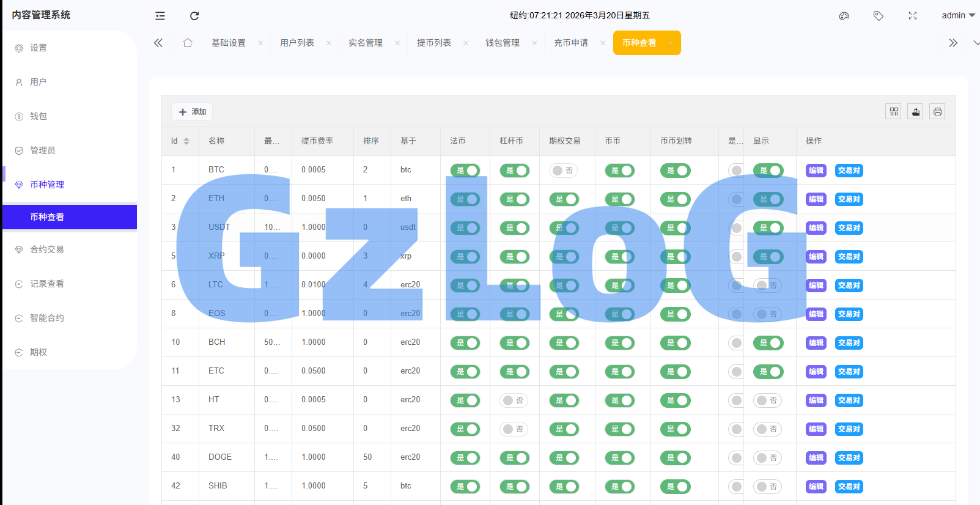Expand the 合约交易 sidebar menu
The image size is (980, 505).
click(x=47, y=249)
